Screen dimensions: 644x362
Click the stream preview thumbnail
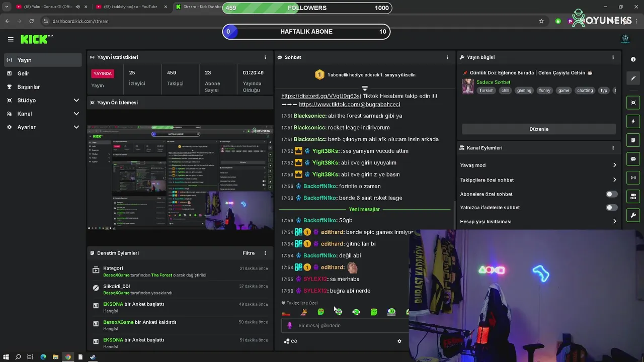coord(180,177)
